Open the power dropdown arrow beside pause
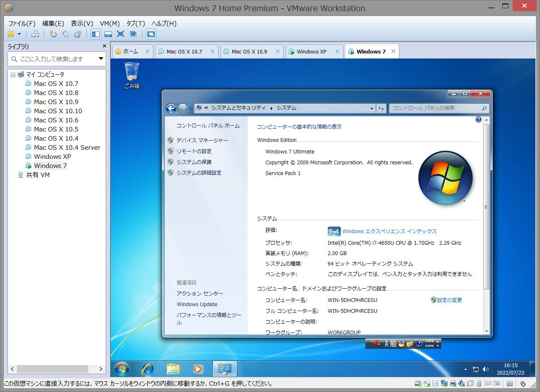This screenshot has width=540, height=392. (19, 34)
